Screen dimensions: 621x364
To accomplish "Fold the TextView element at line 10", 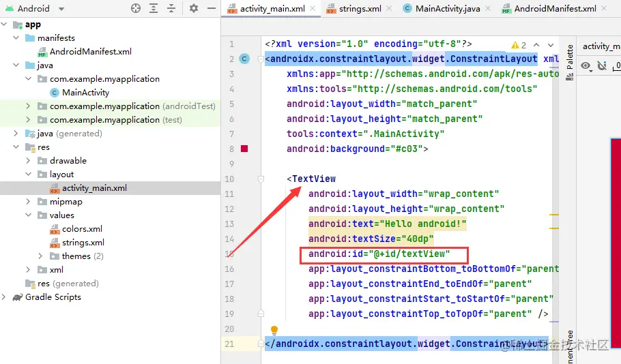I will tap(261, 179).
